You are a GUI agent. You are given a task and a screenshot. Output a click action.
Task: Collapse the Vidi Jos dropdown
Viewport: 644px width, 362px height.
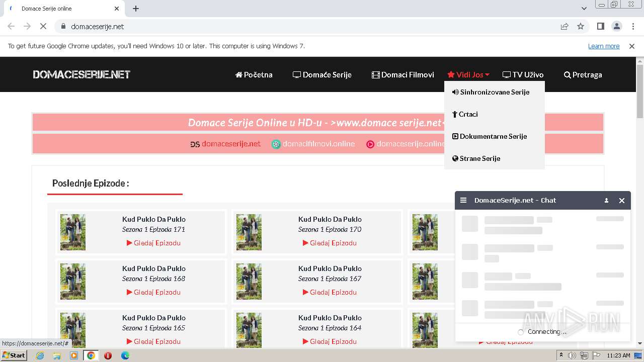(468, 74)
